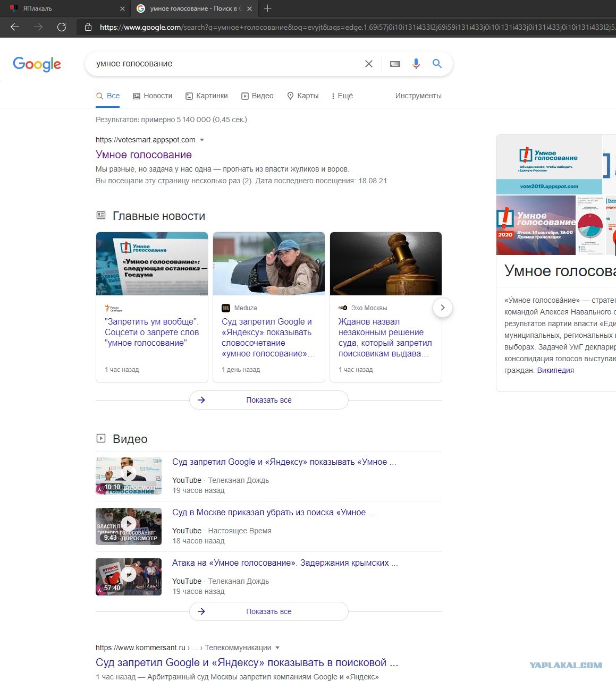Open Kommersant result about court ban
The width and height of the screenshot is (616, 681).
[x=247, y=662]
